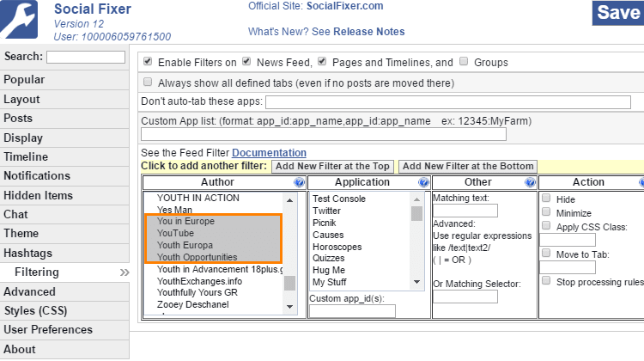Click Application list scroll-up arrow
Screen dimensions: 644x361
(416, 199)
